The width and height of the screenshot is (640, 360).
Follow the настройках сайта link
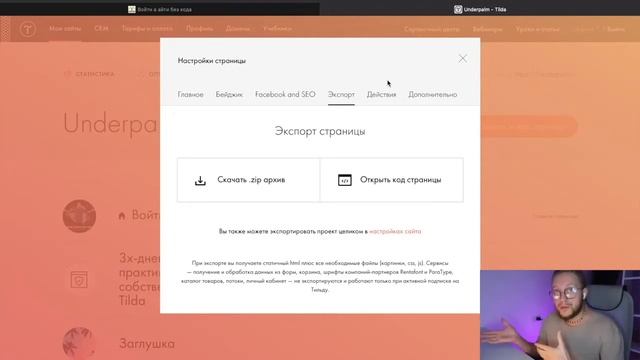coord(395,231)
